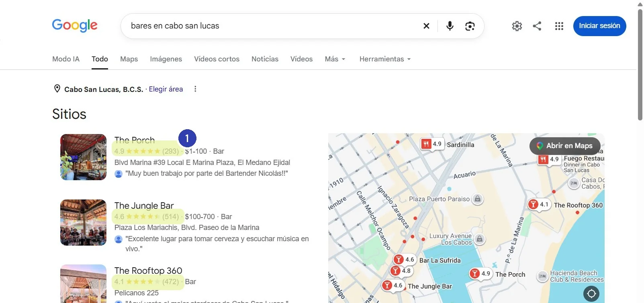Click Hacienda Beach Club hotel marker
The height and width of the screenshot is (303, 644).
pos(542,276)
